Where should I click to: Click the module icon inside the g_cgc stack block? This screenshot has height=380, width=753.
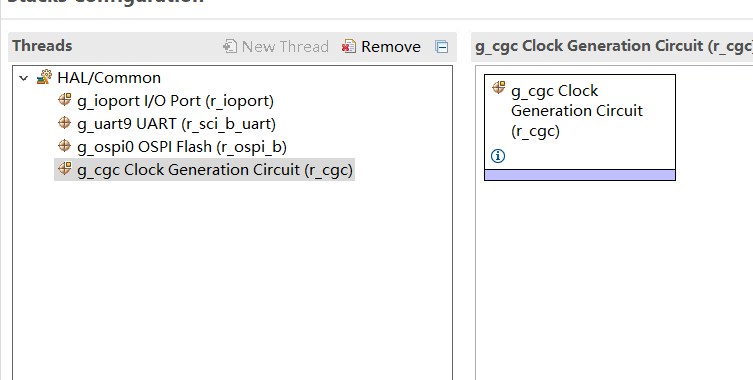pos(499,87)
